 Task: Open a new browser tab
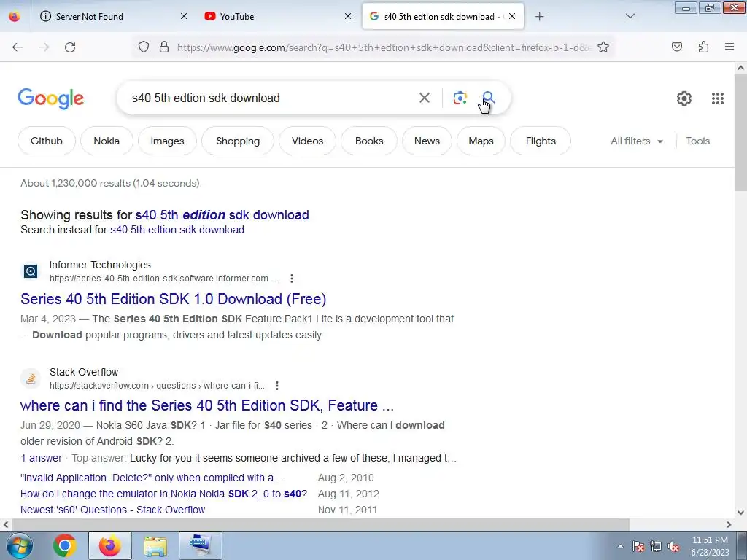point(539,17)
